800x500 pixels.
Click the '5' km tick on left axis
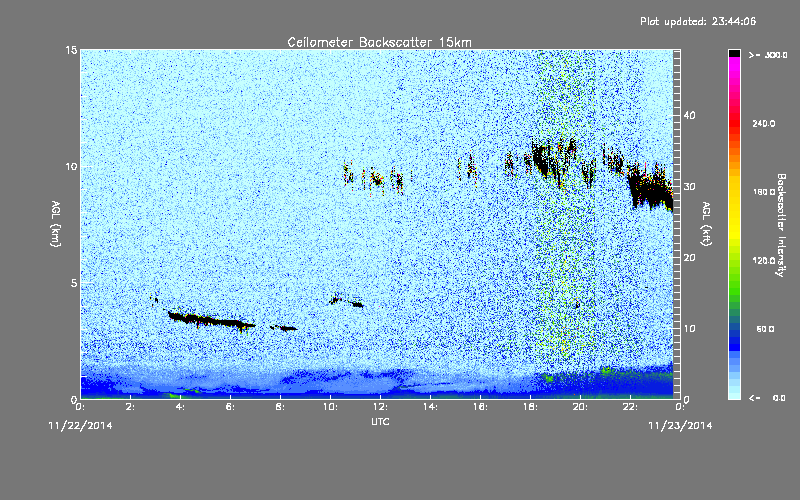[x=73, y=283]
